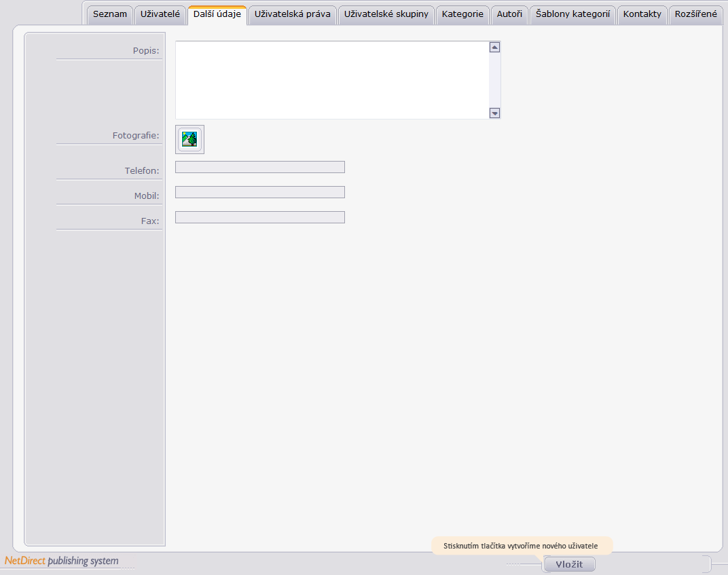Click the Popis textarea scroll-down arrow
This screenshot has height=575, width=728.
[494, 113]
